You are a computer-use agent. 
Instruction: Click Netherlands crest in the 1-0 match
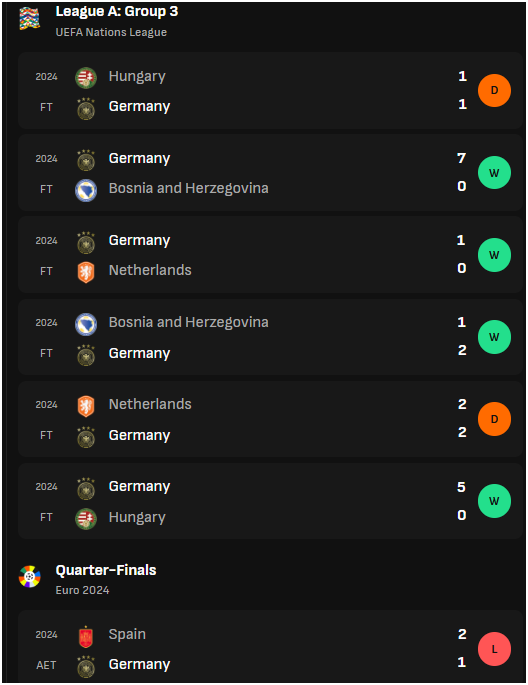tap(86, 272)
